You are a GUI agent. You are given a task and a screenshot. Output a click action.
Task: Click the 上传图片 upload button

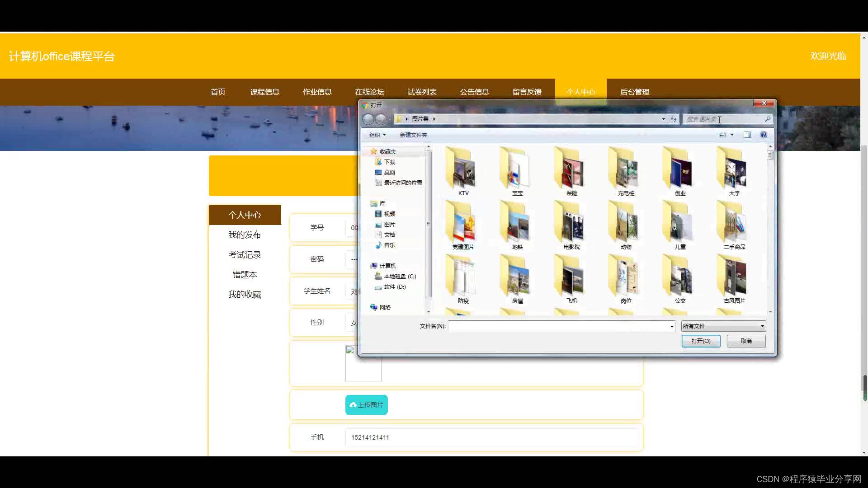point(366,405)
